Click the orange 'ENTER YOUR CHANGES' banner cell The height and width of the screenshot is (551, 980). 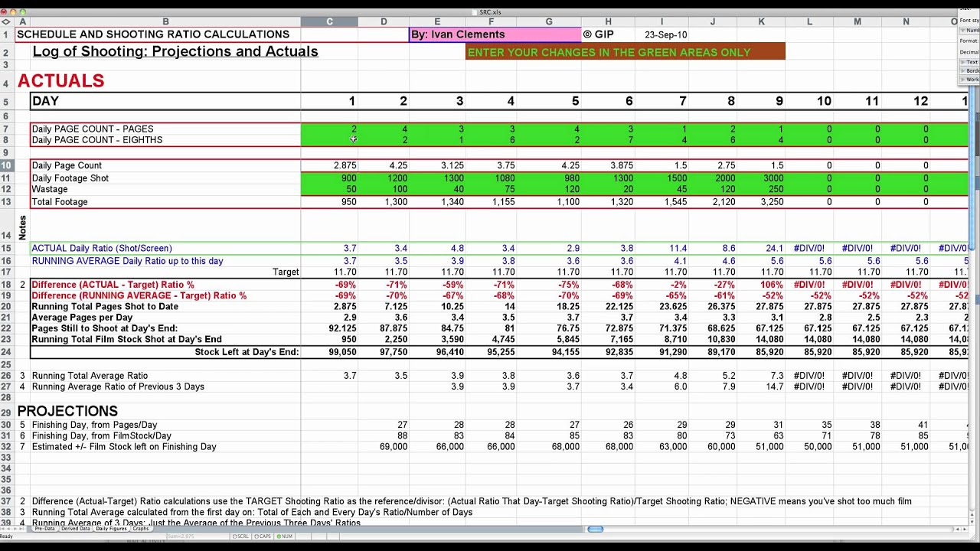click(625, 52)
